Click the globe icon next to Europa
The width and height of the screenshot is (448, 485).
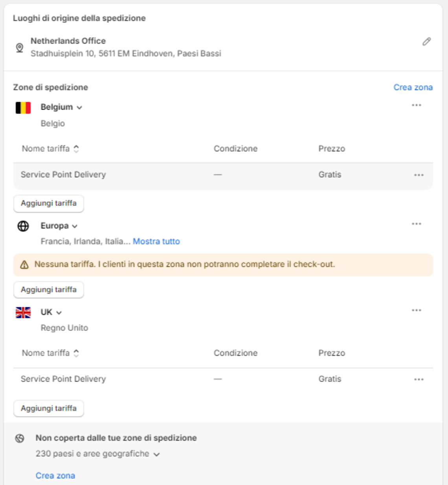point(23,226)
